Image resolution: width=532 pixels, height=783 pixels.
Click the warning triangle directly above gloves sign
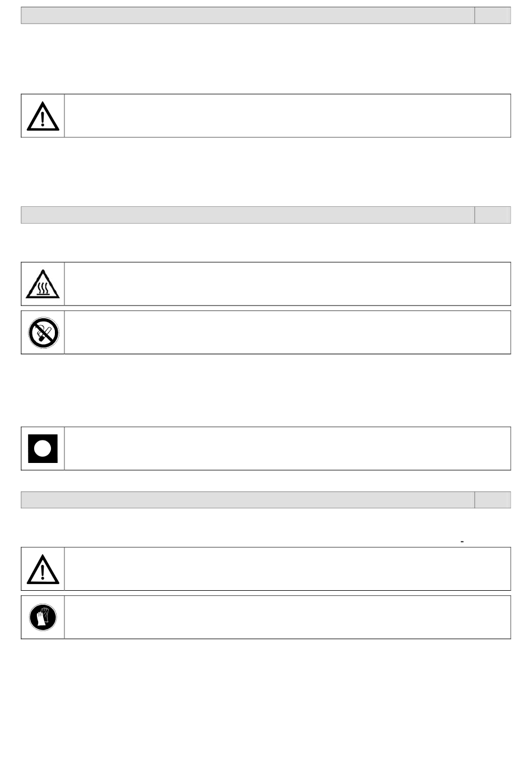(x=43, y=569)
